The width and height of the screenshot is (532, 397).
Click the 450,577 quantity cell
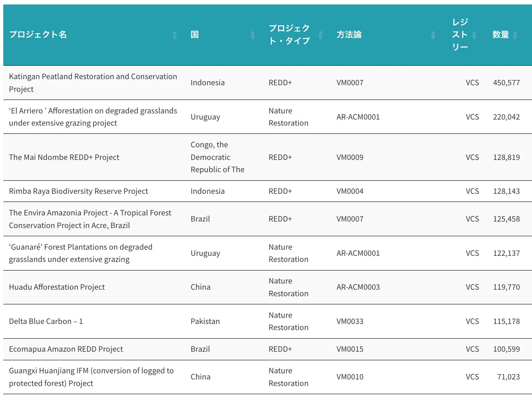pos(506,82)
